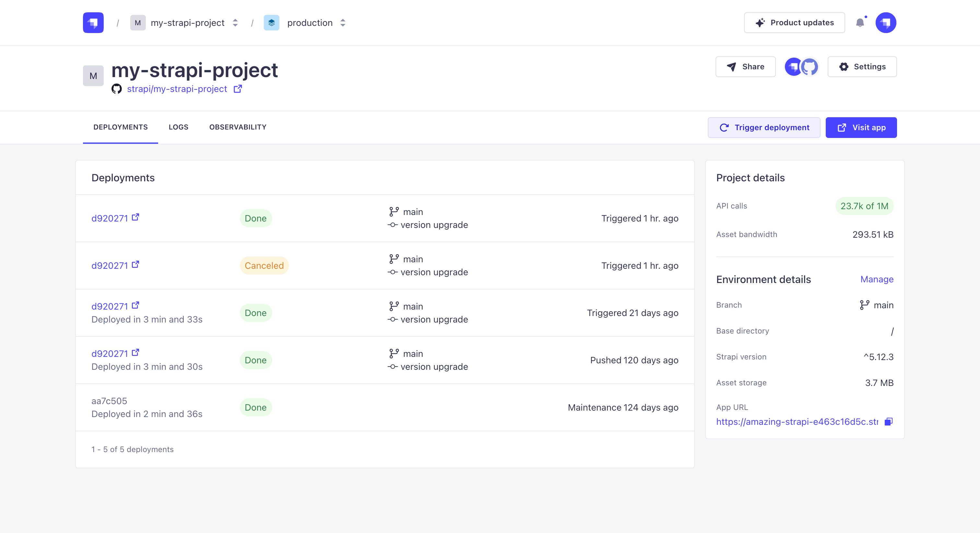Click the Triggered 21 days ago text
Image resolution: width=980 pixels, height=533 pixels.
(632, 313)
